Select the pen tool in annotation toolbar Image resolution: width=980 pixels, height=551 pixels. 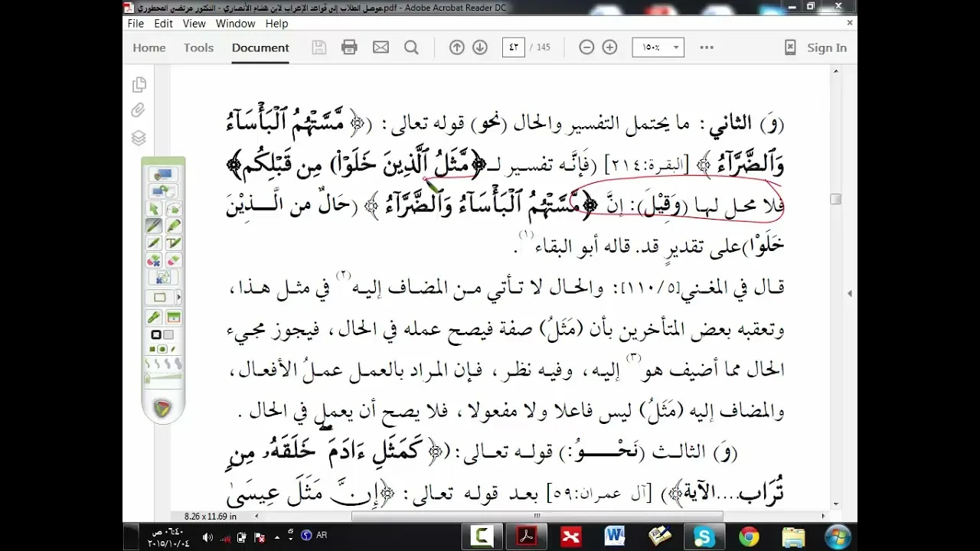click(x=154, y=226)
